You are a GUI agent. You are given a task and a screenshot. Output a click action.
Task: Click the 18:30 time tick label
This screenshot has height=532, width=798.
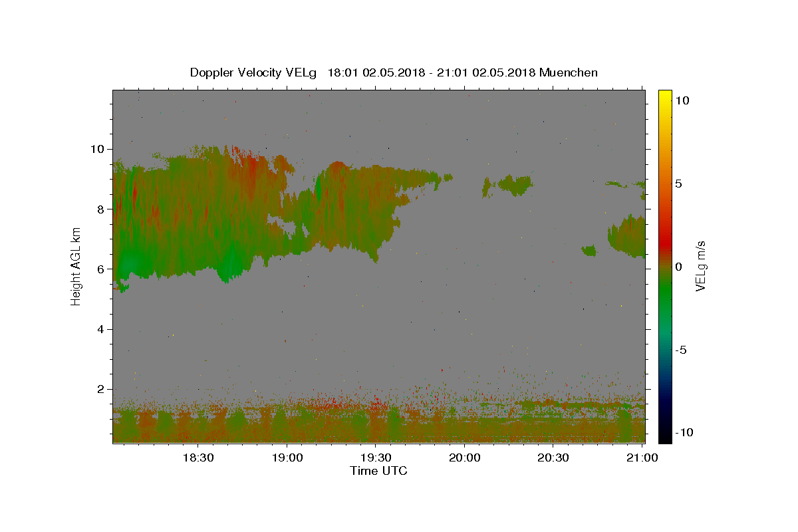coord(198,458)
